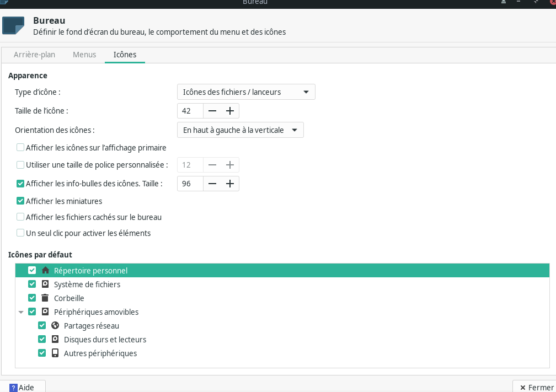Screen dimensions: 556x392
Task: Enable Afficher les icônes sur l'affichage primaire
Action: pyautogui.click(x=20, y=147)
